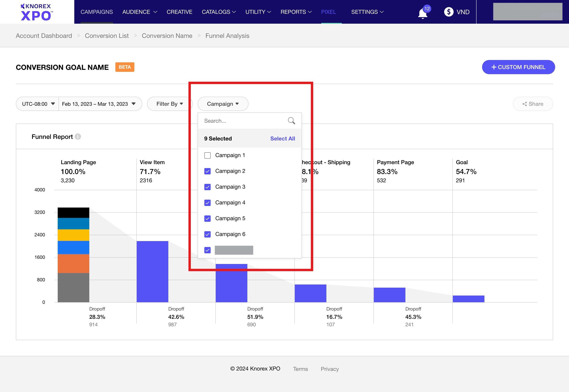The width and height of the screenshot is (569, 392).
Task: Deselect Campaign 5 from the list
Action: (207, 218)
